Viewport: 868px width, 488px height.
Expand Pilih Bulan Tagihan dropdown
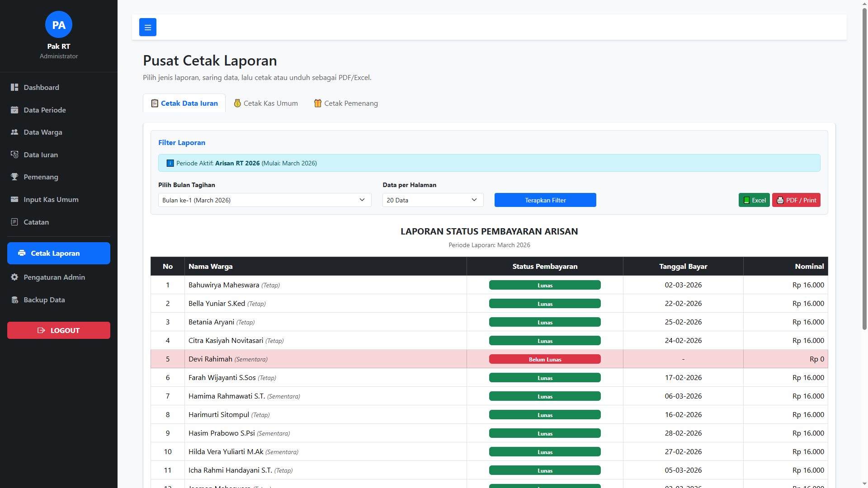point(264,200)
